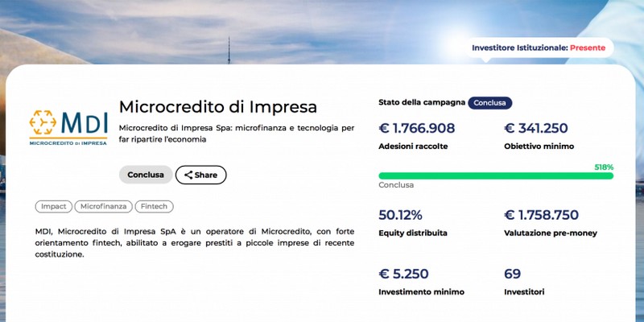Click the € 341.250 minimum goal value
The image size is (644, 322).
coord(536,128)
